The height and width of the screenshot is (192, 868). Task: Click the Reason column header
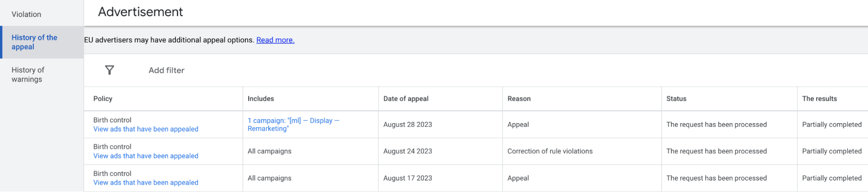point(519,99)
